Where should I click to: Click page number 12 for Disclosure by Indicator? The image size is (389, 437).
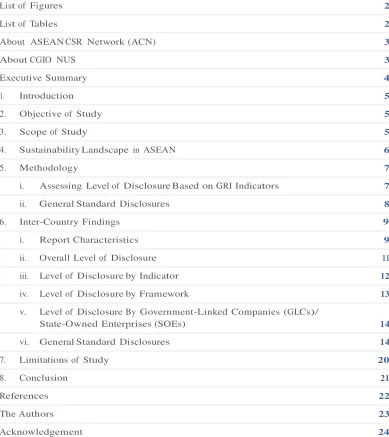[x=384, y=276]
